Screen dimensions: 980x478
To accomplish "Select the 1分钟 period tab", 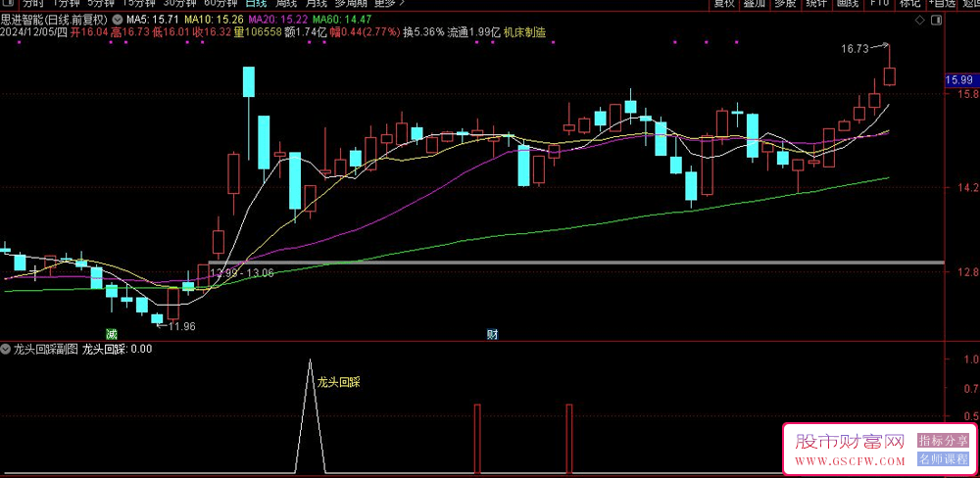I will (x=65, y=3).
